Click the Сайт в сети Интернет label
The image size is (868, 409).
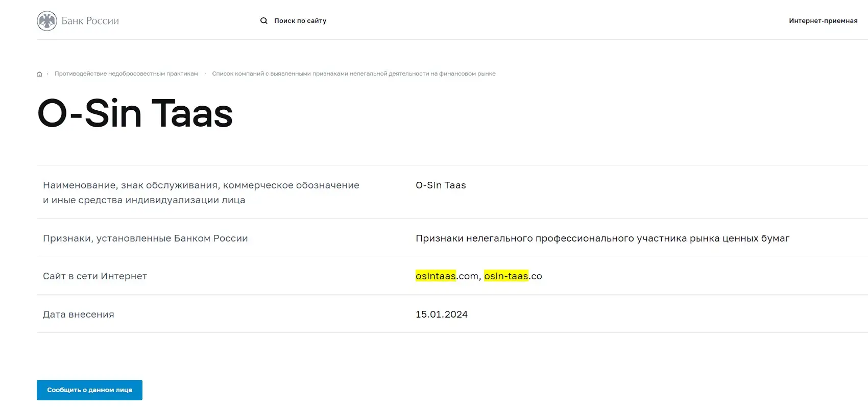tap(95, 276)
